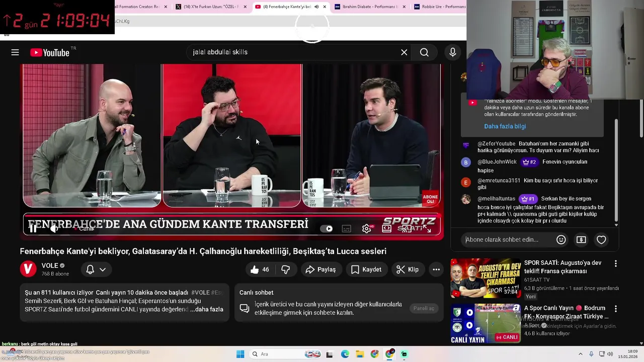Click the taskbar Ara search box
The height and width of the screenshot is (362, 644).
[x=286, y=354]
